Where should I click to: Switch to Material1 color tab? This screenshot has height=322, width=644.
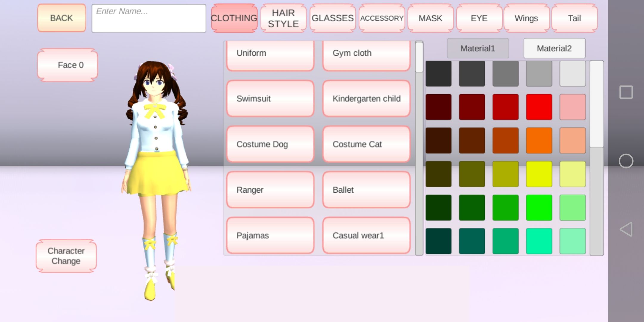coord(478,48)
